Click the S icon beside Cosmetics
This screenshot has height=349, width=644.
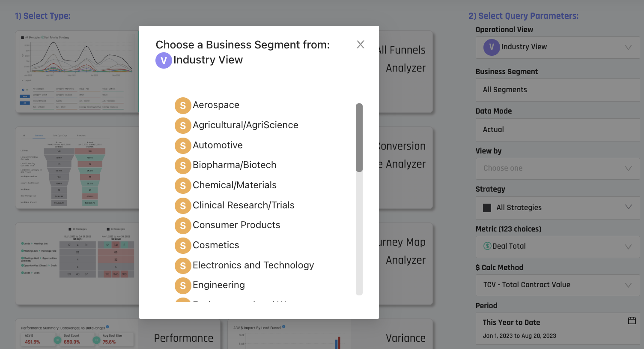coord(183,246)
